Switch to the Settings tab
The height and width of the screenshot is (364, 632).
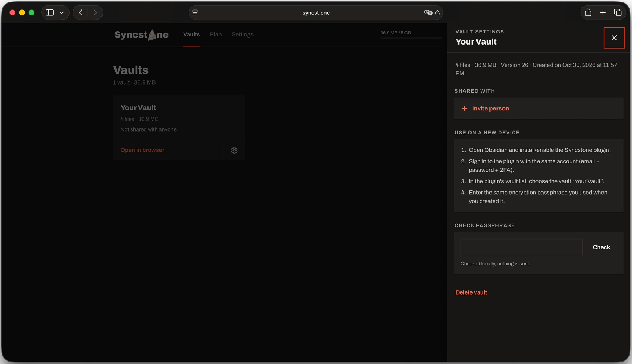tap(242, 34)
